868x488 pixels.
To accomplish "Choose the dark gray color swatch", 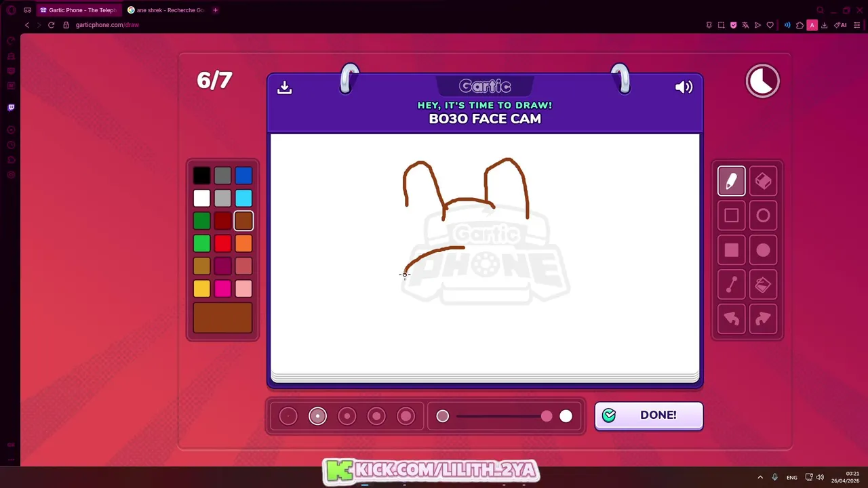I will pyautogui.click(x=222, y=176).
